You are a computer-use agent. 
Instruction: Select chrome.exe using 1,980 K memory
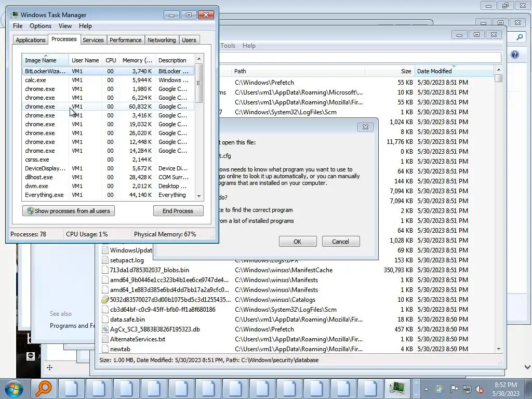coord(108,89)
